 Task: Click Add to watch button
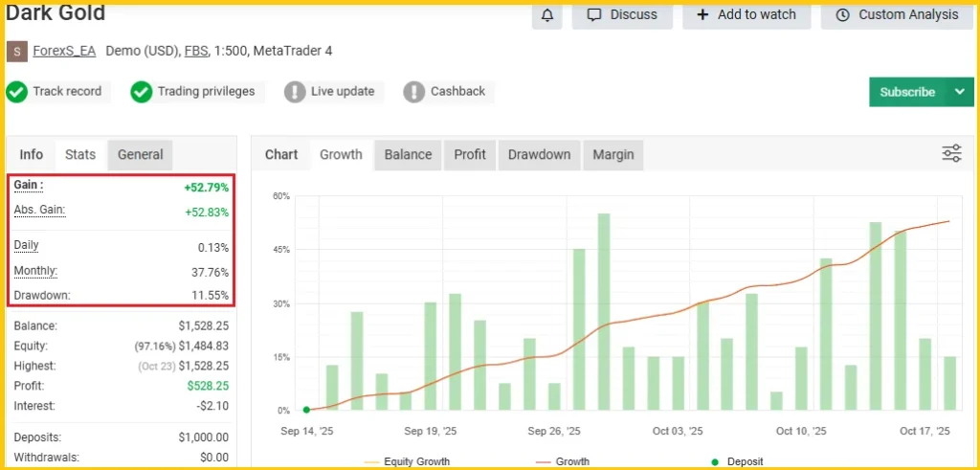click(x=746, y=15)
